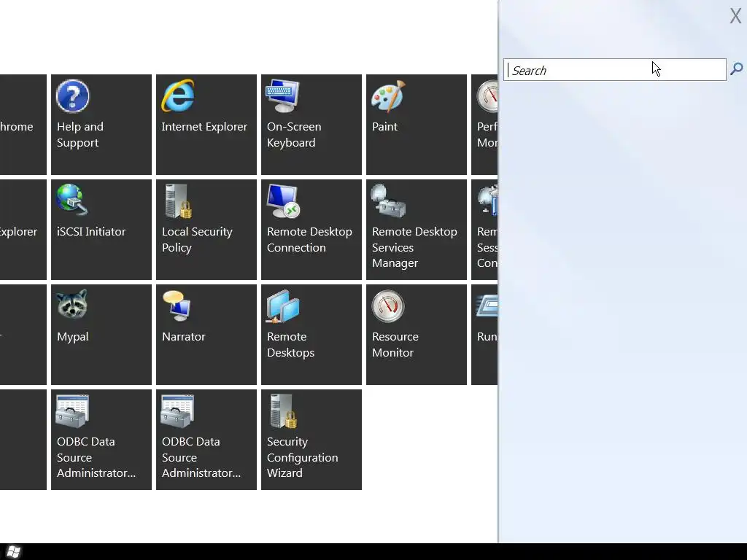The image size is (747, 560).
Task: Open the Local Security Policy icon
Action: click(x=178, y=201)
